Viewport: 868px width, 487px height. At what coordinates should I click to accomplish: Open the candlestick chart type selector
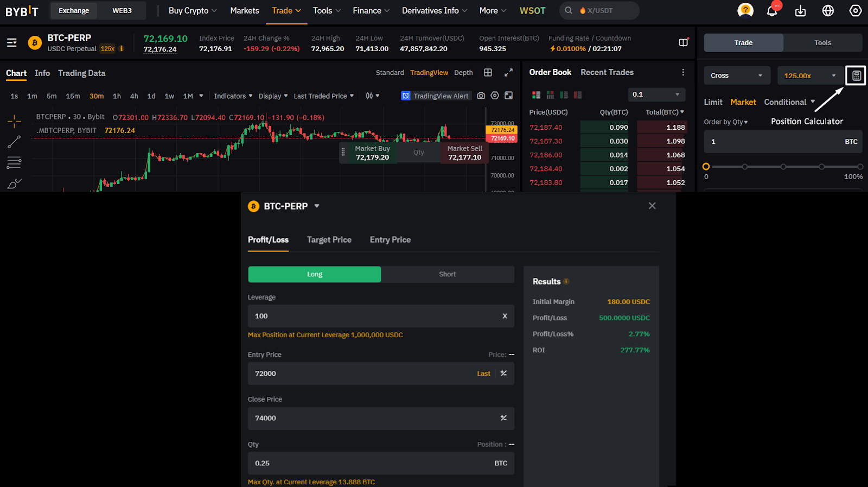click(x=372, y=96)
